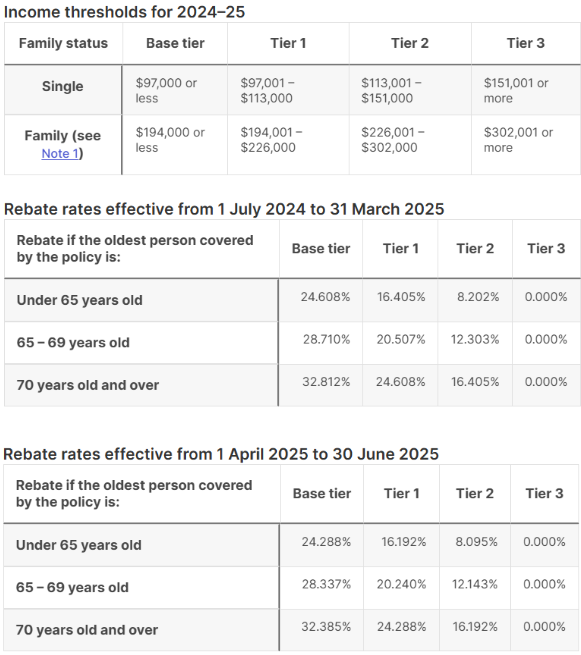
Task: Select the 20.240% Tier 1 rate cell
Action: [x=401, y=588]
